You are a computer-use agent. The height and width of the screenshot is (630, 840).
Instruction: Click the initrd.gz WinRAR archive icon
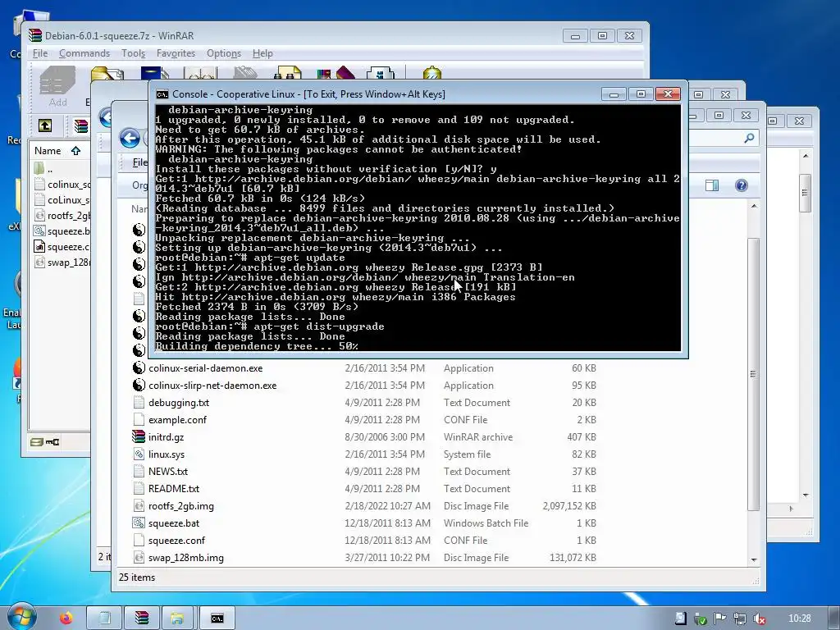139,436
